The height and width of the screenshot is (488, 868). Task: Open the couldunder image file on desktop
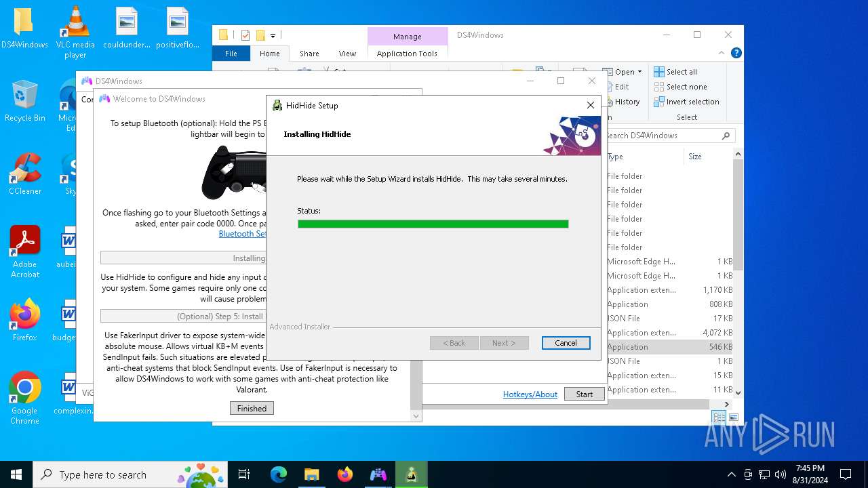[126, 28]
